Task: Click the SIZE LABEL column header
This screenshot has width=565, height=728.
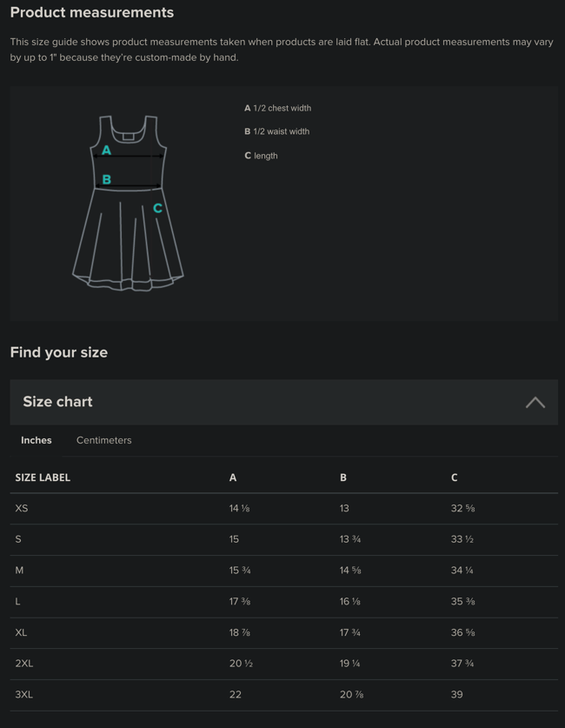Action: click(x=43, y=478)
